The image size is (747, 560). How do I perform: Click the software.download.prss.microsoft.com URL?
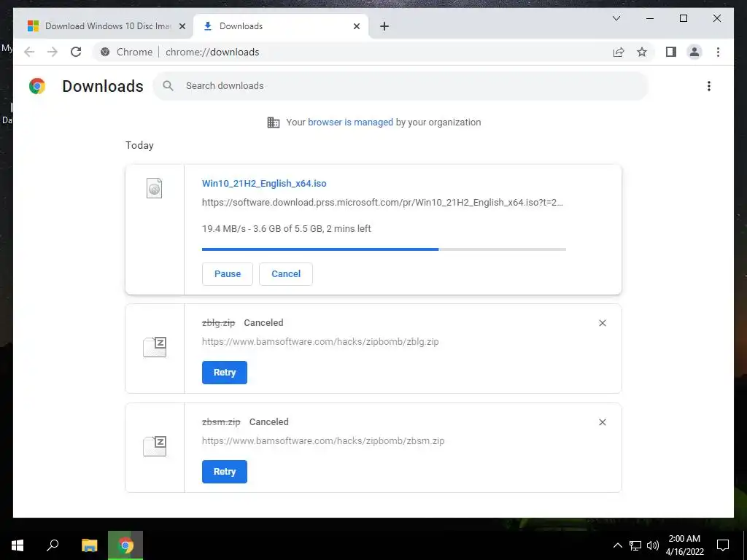382,203
